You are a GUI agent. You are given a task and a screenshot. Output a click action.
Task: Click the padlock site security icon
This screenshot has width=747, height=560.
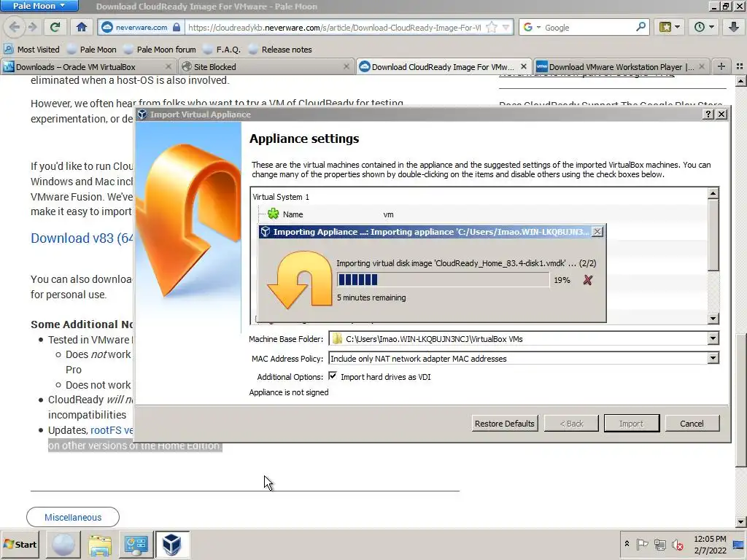point(177,27)
